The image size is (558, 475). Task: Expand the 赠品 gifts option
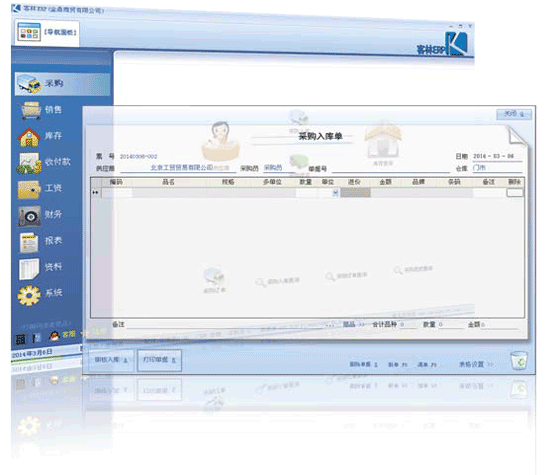click(353, 324)
